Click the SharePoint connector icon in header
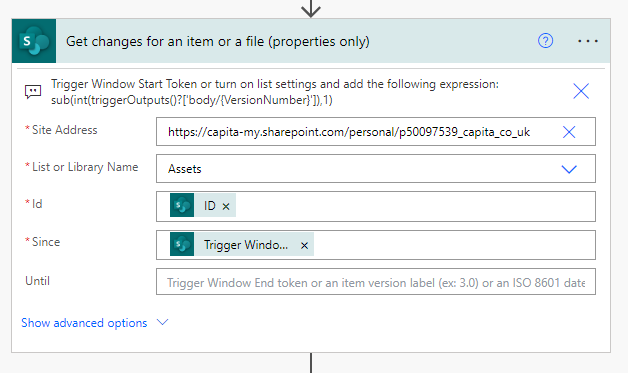This screenshot has width=628, height=373. (x=34, y=41)
